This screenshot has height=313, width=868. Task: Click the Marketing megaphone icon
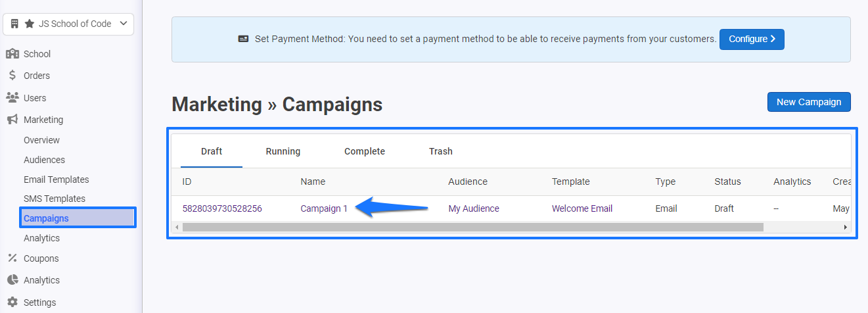[x=12, y=120]
